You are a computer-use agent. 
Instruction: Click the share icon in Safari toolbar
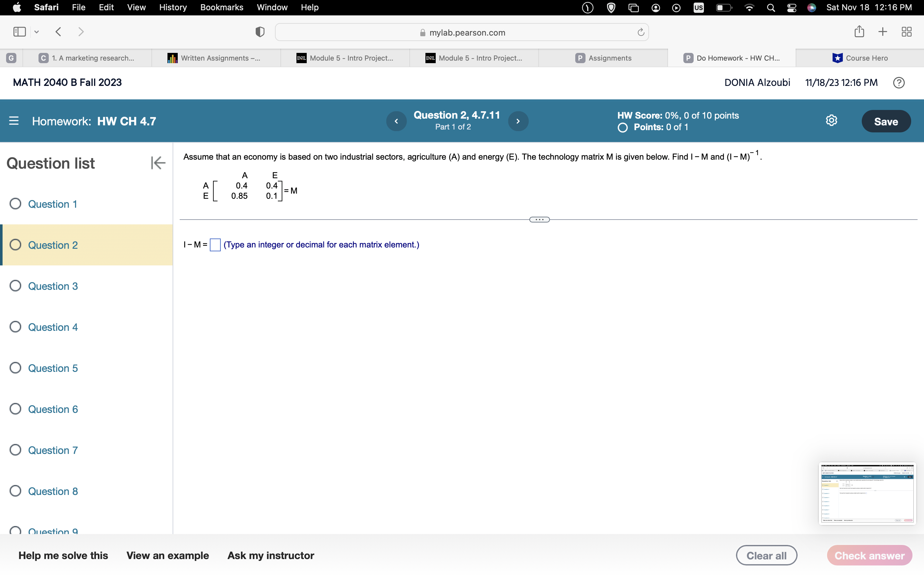tap(859, 32)
